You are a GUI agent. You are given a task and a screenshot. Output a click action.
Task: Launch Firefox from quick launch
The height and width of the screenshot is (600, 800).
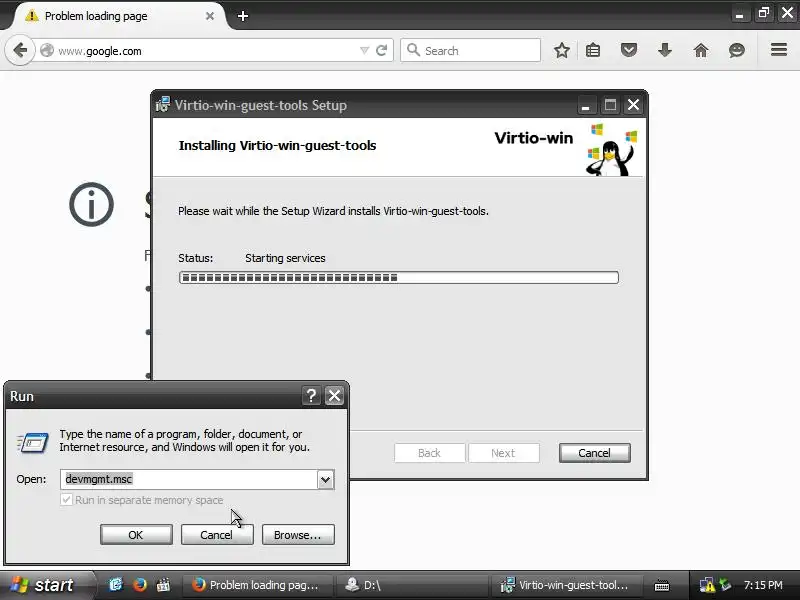[x=139, y=584]
